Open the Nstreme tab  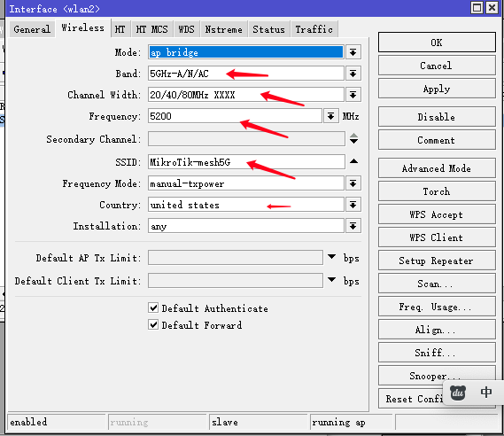pyautogui.click(x=224, y=29)
